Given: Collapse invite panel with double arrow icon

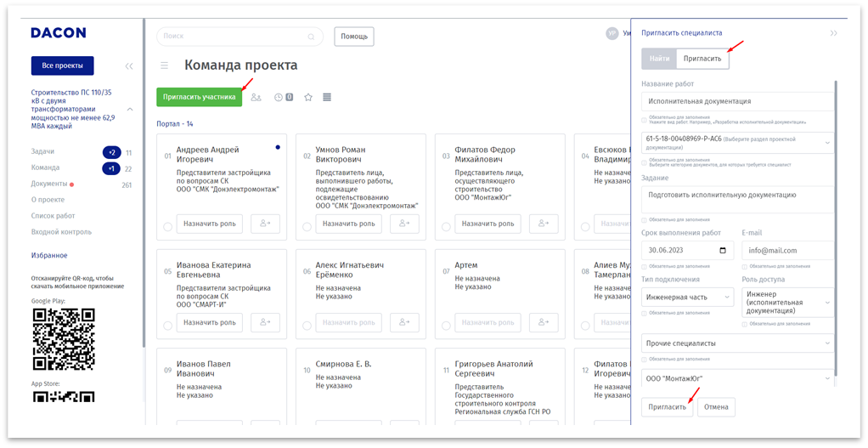Looking at the screenshot, I should (x=833, y=33).
